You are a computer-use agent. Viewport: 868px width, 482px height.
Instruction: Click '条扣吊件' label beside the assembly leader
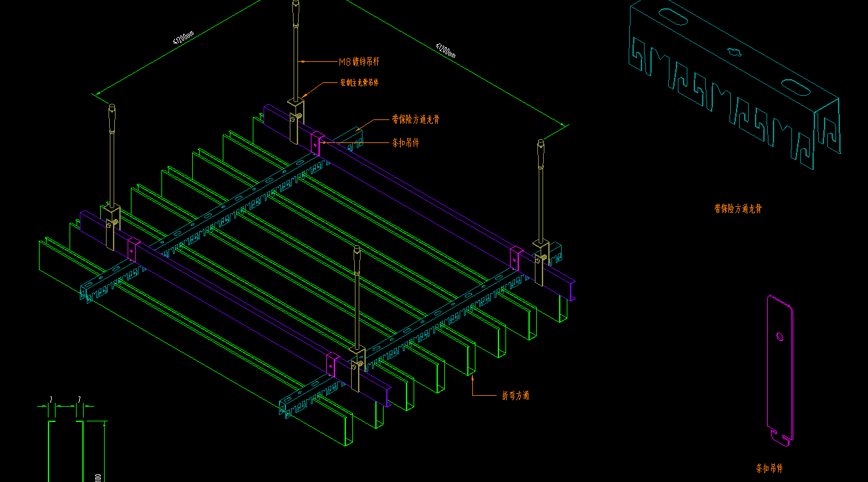[405, 143]
